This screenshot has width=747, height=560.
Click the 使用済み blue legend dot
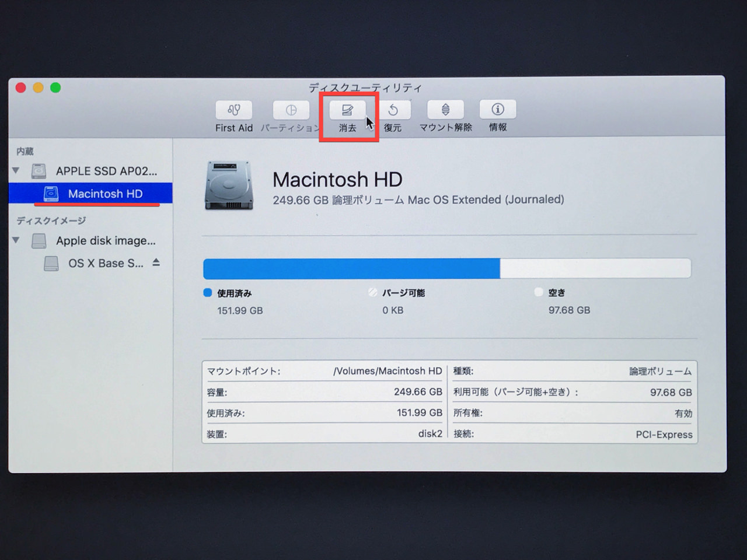pos(207,293)
